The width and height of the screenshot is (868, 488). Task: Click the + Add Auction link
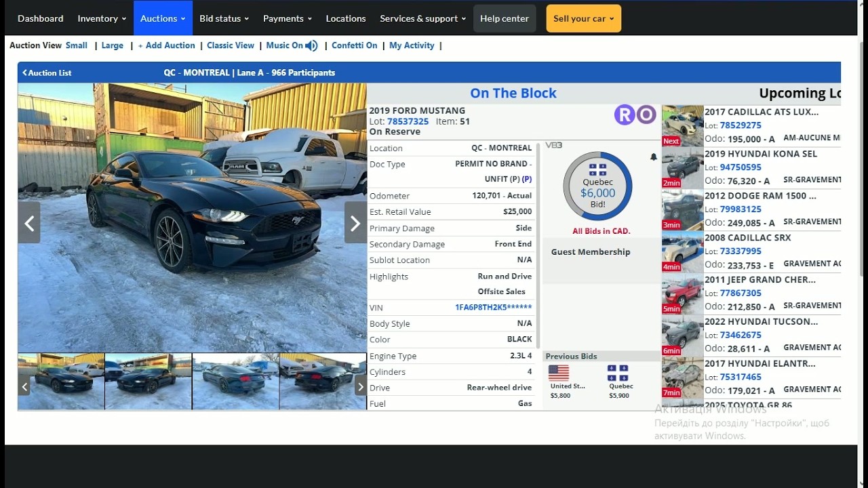tap(166, 45)
